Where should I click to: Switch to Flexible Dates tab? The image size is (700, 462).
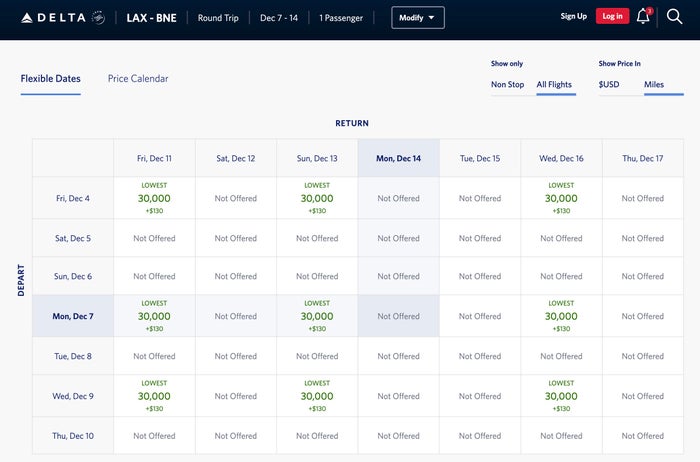50,79
